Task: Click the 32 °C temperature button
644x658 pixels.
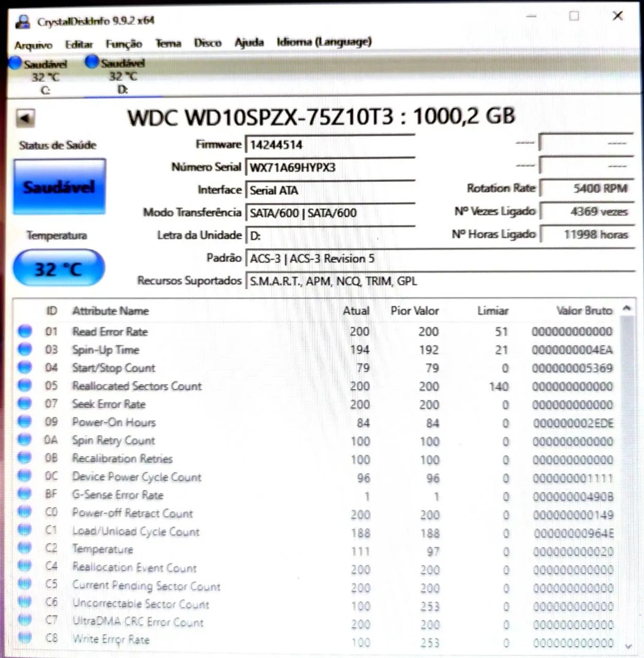Action: tap(58, 268)
